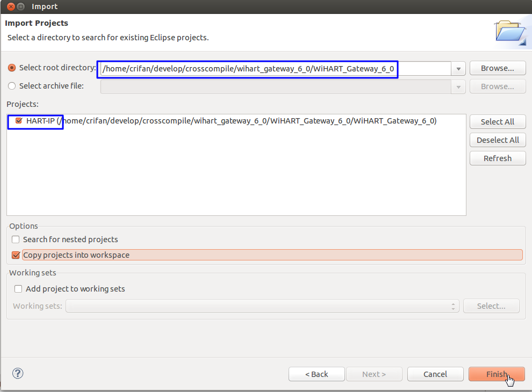Click the Deselect All button
Viewport: 532px width, 392px height.
(x=498, y=140)
